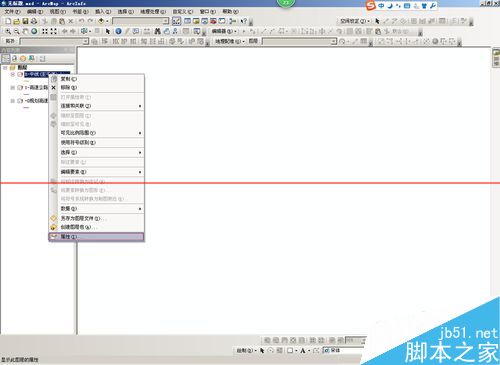
Task: Open the Insert (插入) menu
Action: [103, 12]
